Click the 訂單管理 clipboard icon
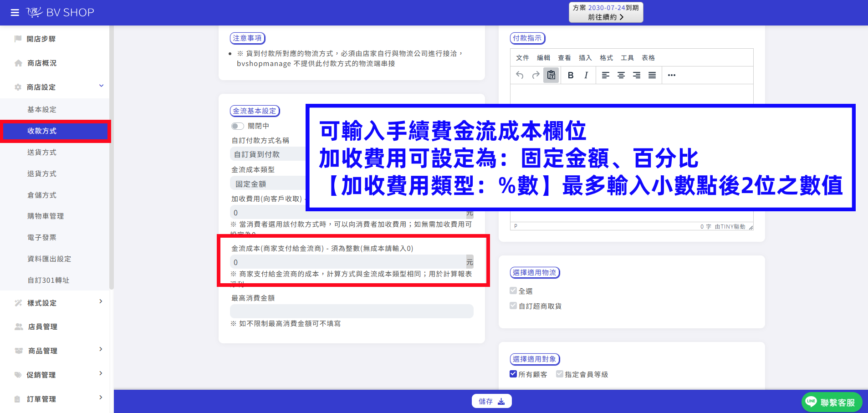Screen dimensions: 868x413 17,399
